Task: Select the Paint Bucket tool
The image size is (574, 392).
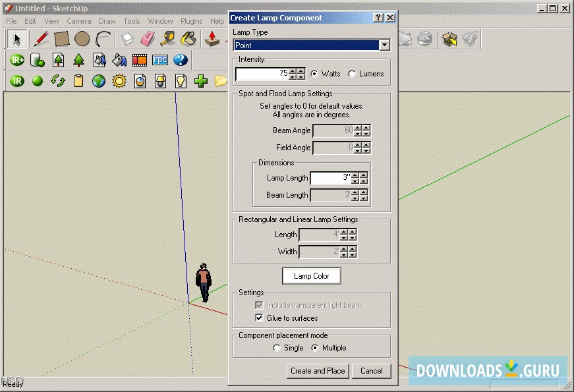Action: coord(188,39)
